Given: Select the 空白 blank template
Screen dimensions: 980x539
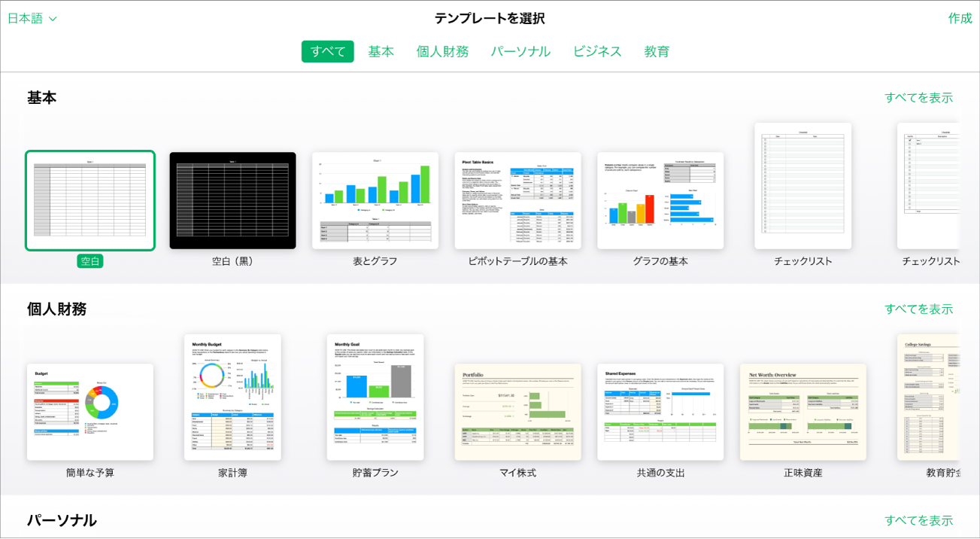Looking at the screenshot, I should (90, 199).
